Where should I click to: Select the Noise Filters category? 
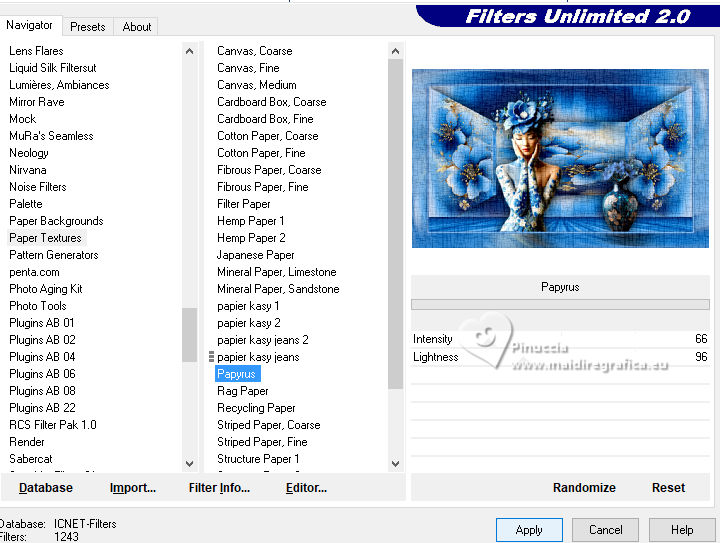38,187
